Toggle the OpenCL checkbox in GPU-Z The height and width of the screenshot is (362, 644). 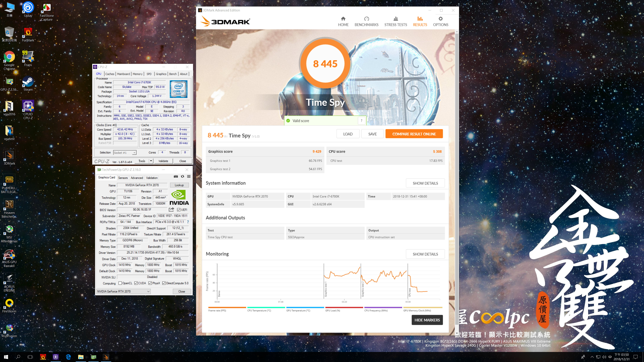tap(120, 283)
